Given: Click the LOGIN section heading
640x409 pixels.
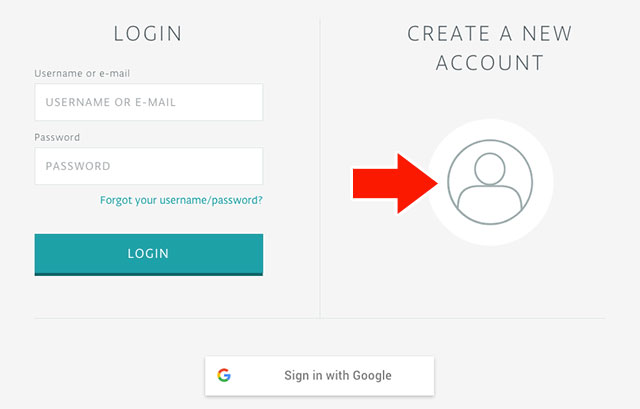Looking at the screenshot, I should pos(148,33).
